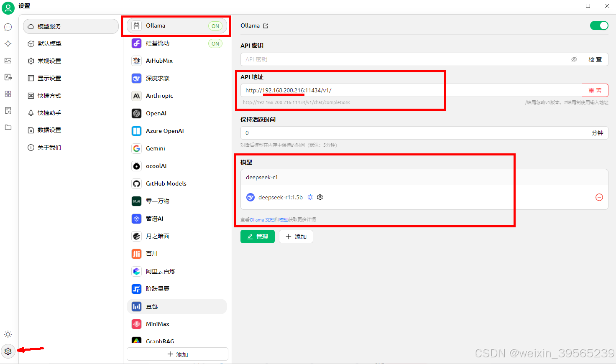
Task: Select Azure OpenAI provider
Action: tap(176, 131)
